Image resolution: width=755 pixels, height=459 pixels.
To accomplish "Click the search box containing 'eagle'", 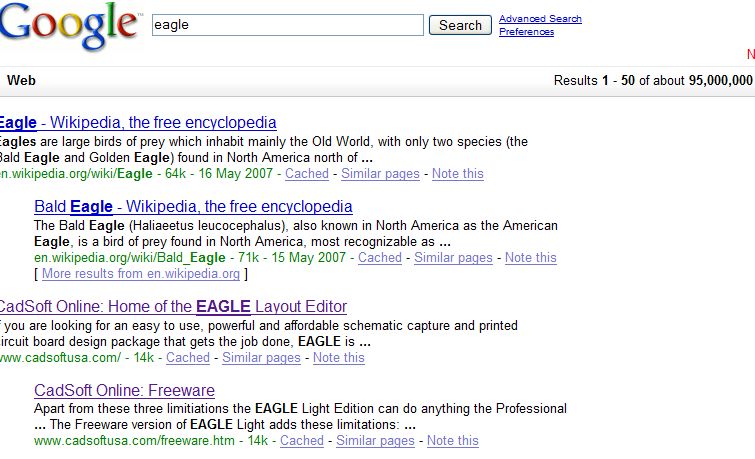I will click(x=288, y=25).
